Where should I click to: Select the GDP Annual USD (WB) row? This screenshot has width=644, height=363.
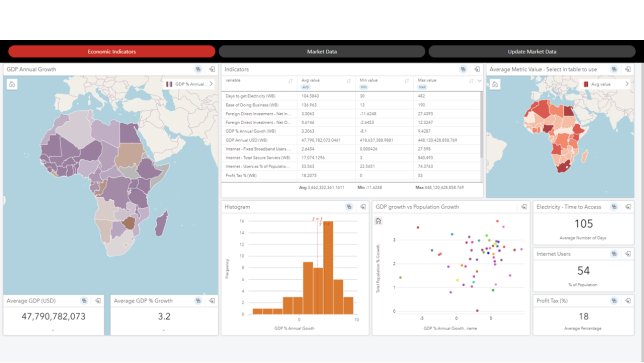pos(351,140)
